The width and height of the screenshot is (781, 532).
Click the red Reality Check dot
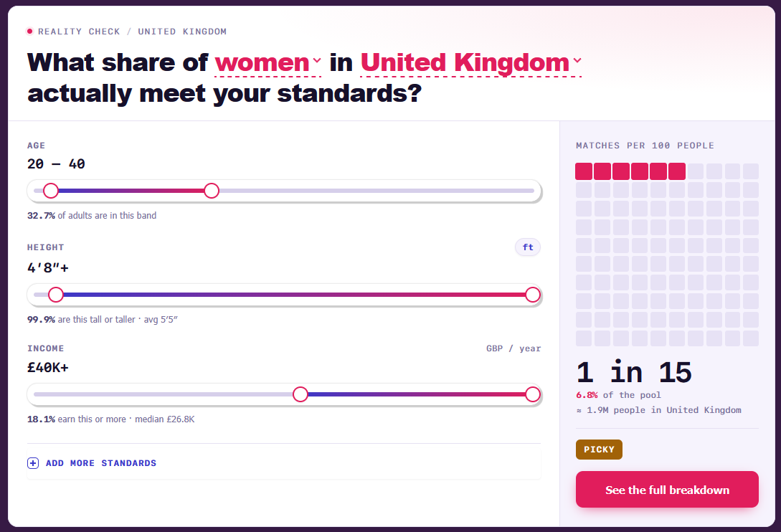(30, 32)
